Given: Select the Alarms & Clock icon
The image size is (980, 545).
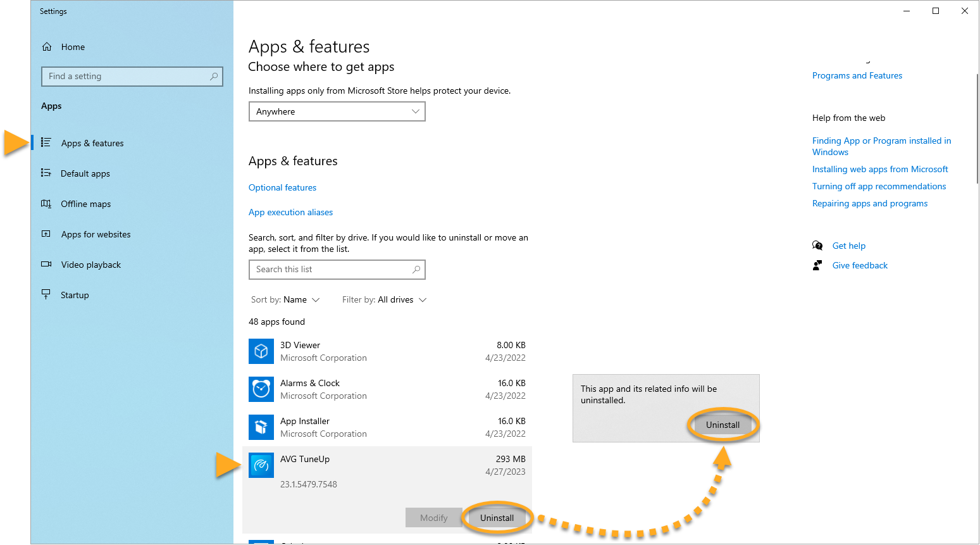Looking at the screenshot, I should [x=261, y=389].
